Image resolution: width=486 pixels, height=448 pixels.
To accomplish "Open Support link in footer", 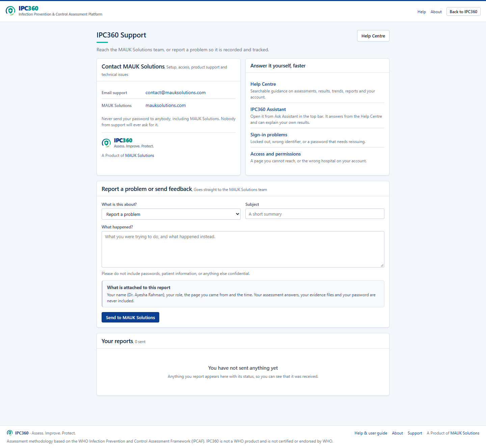I will 415,433.
